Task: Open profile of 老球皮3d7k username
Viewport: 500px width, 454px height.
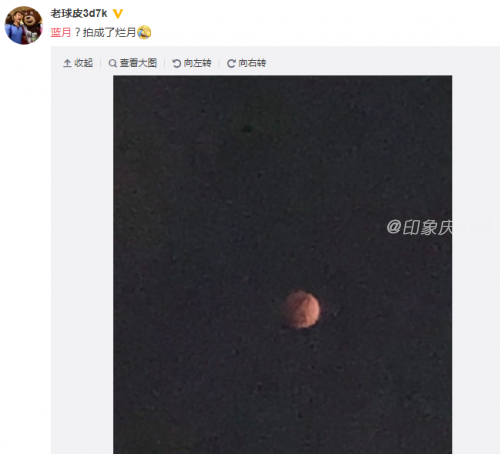Action: pos(79,13)
